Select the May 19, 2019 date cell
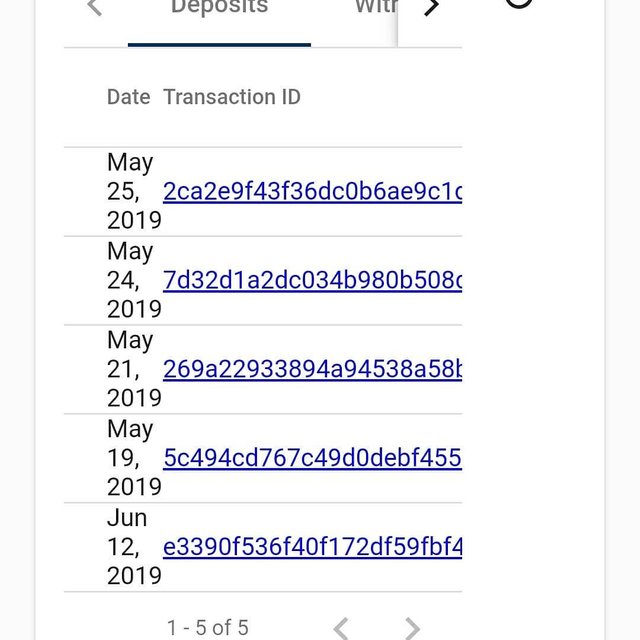Viewport: 640px width, 640px height. [131, 458]
